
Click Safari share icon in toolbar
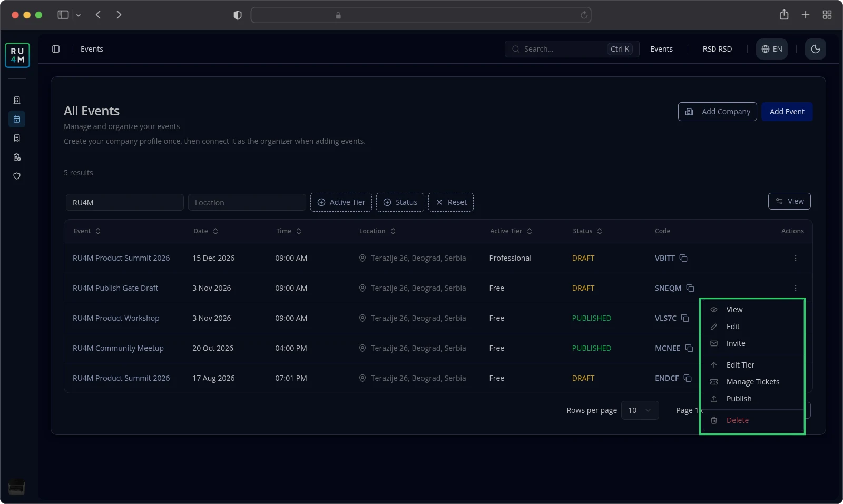[x=784, y=15]
